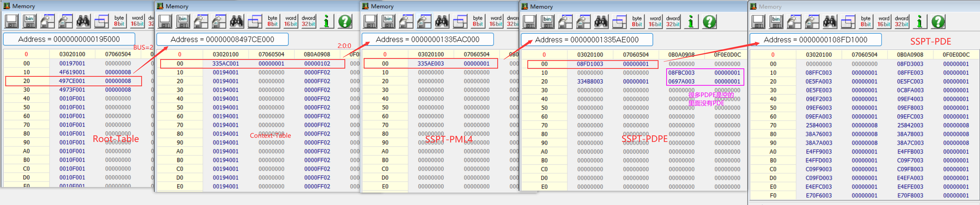Click binoculars Find icon in the 00000001335AC000 window
980x205 pixels.
pyautogui.click(x=442, y=21)
